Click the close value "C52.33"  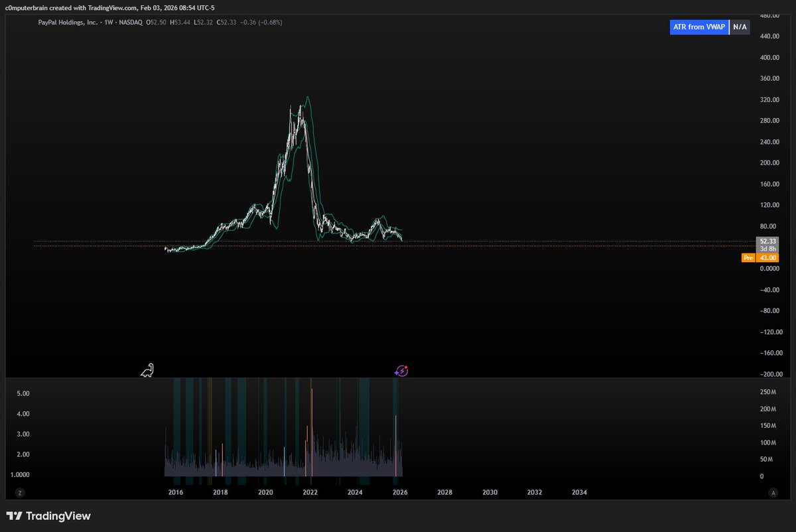pos(226,23)
